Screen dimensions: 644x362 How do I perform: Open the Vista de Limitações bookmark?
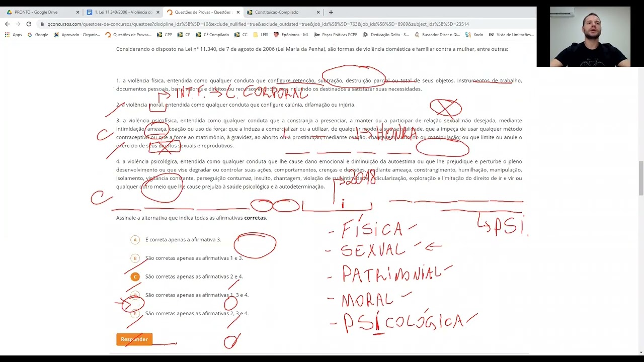pos(511,35)
